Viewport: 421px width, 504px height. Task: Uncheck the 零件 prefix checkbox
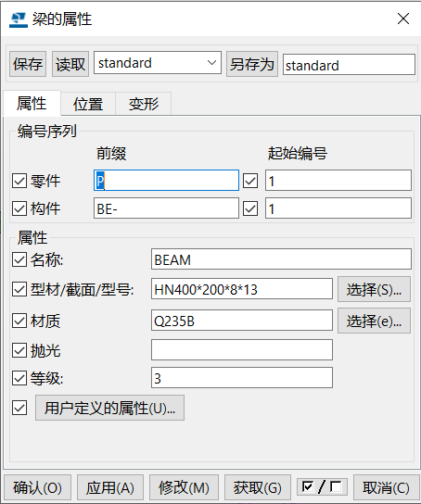click(19, 181)
